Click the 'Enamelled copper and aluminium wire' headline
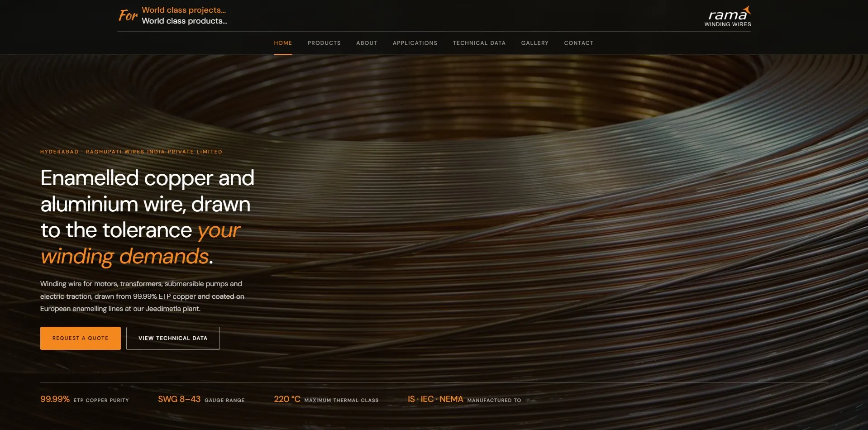Image resolution: width=868 pixels, height=430 pixels. coord(148,217)
